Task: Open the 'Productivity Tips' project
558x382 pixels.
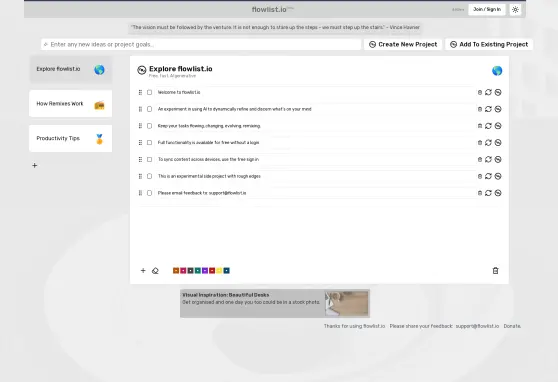Action: [70, 138]
